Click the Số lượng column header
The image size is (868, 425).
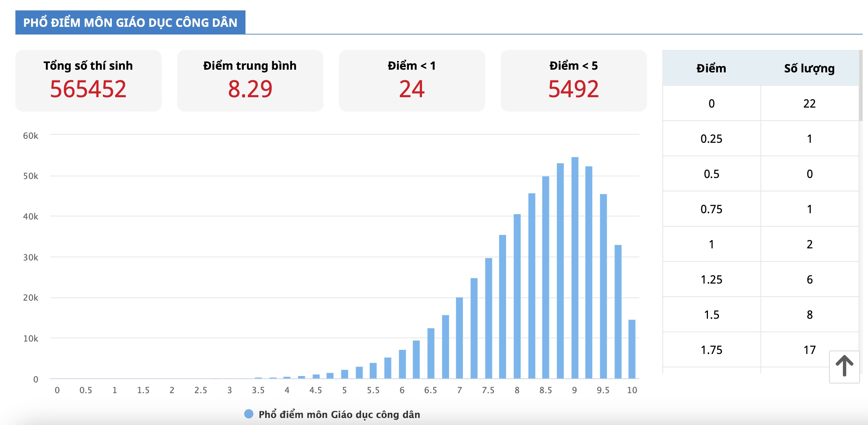[x=809, y=68]
